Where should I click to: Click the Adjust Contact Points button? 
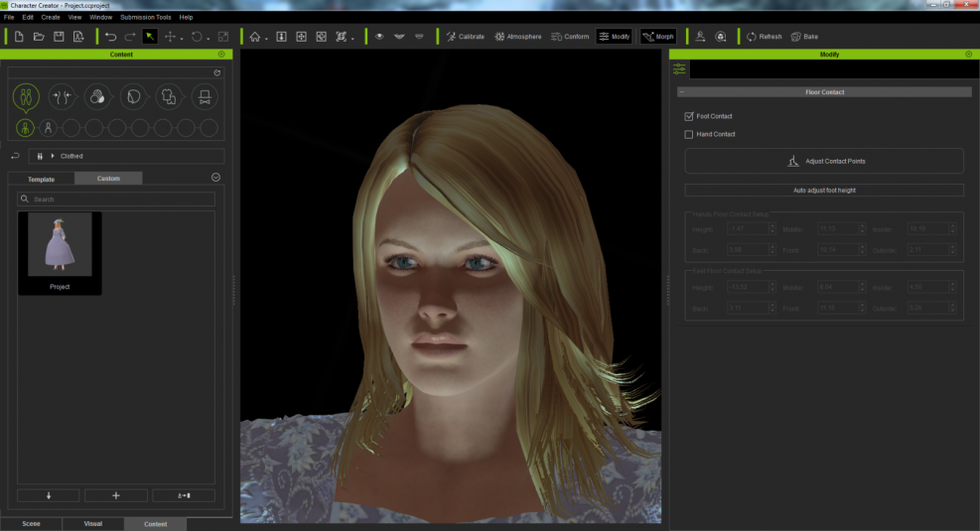823,161
